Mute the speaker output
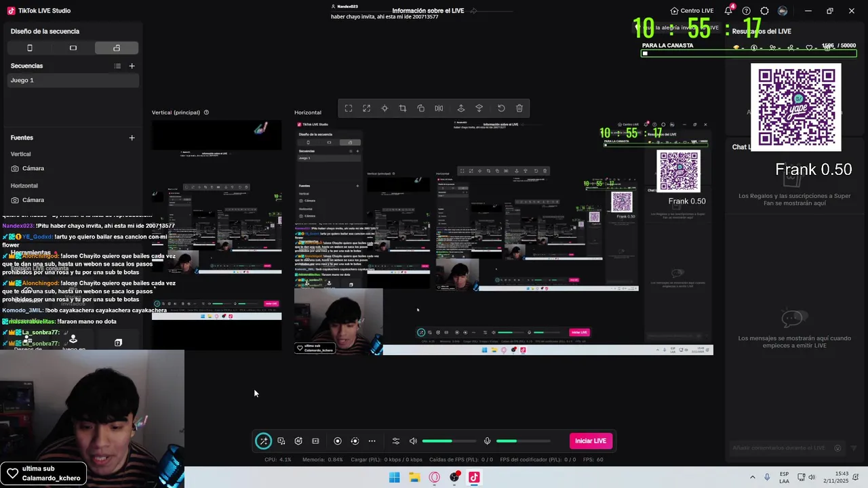The width and height of the screenshot is (868, 488). [413, 441]
